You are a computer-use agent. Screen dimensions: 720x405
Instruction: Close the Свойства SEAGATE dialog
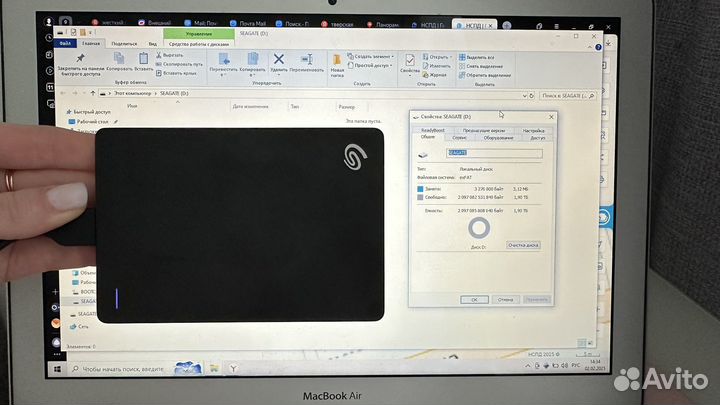(551, 117)
